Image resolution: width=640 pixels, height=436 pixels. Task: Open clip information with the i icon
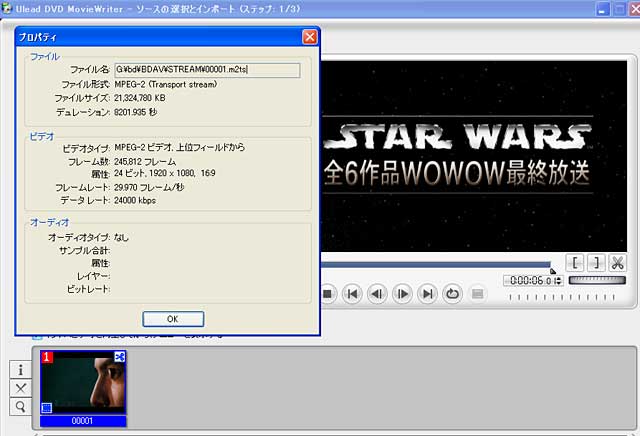click(x=20, y=370)
